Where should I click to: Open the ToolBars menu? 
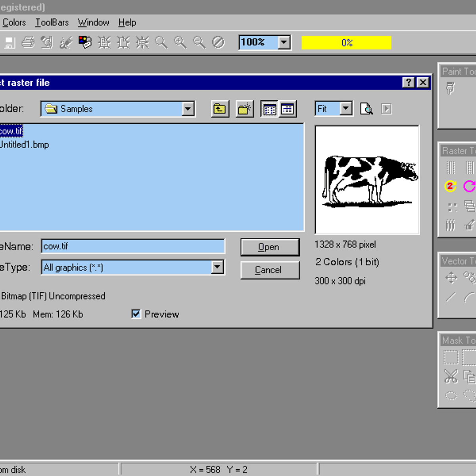click(x=52, y=23)
